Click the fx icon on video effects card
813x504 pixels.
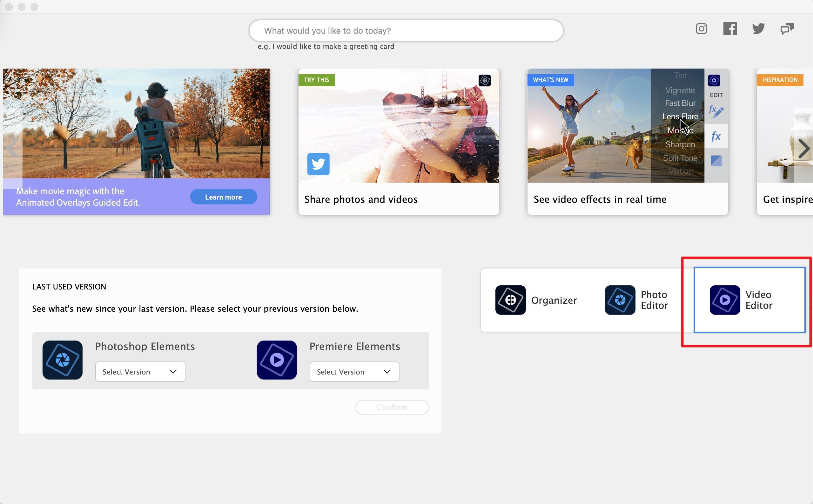[x=716, y=136]
